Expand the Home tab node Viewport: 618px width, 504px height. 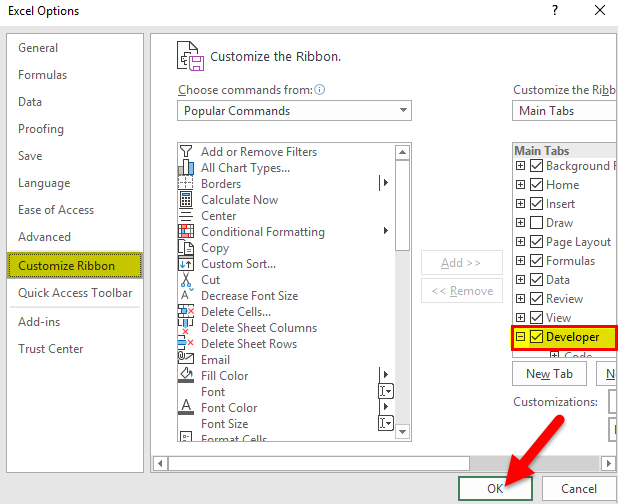(520, 184)
